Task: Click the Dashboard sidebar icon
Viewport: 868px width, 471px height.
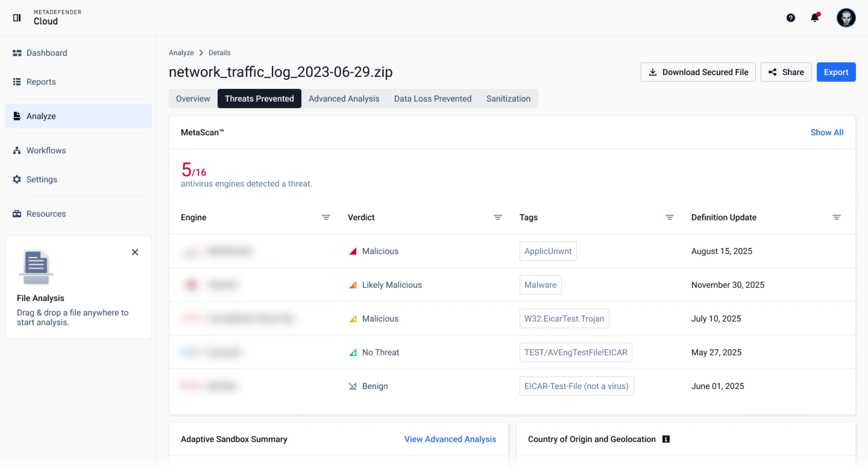Action: tap(17, 53)
